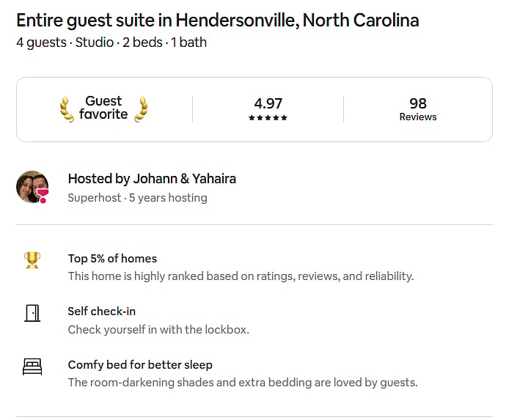The image size is (506, 420).
Task: Click the Guest favorite label
Action: tap(103, 108)
